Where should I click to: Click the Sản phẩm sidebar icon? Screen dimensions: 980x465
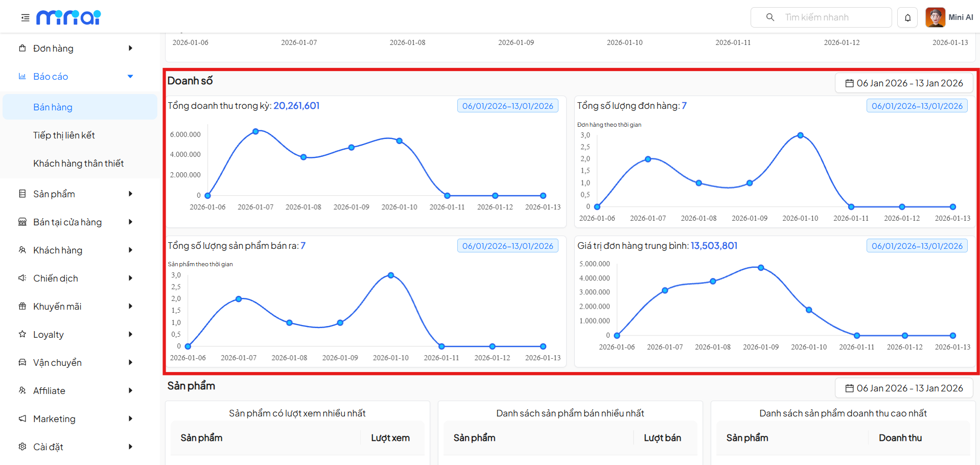[x=22, y=194]
